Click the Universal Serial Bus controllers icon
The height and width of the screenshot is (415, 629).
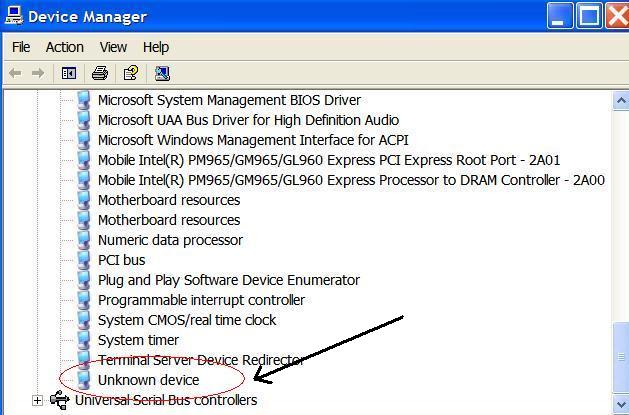point(60,400)
